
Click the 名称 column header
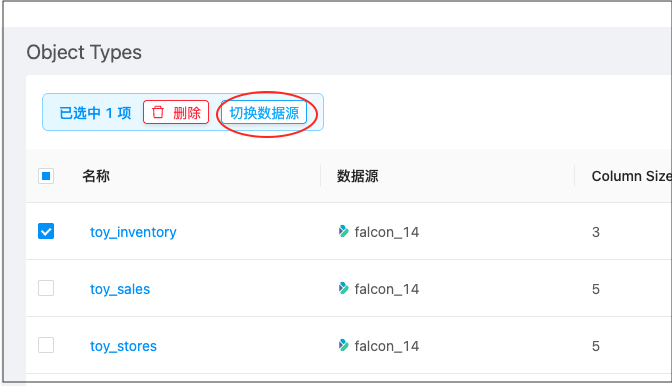(x=96, y=176)
